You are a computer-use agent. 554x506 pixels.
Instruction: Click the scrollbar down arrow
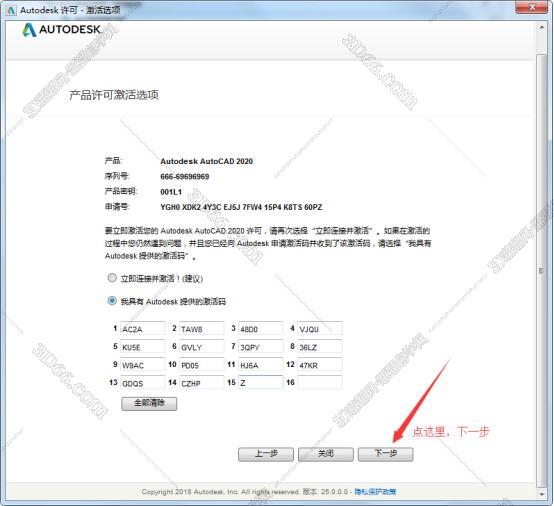(x=542, y=494)
